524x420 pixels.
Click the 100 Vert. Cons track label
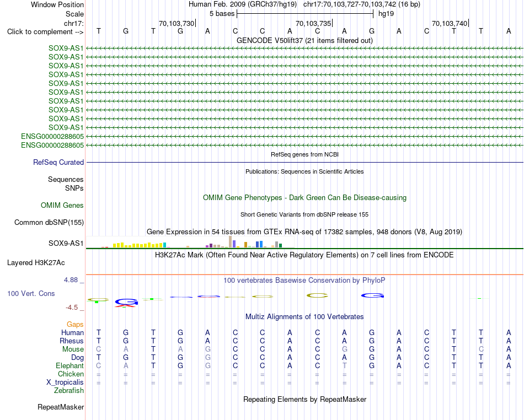pyautogui.click(x=31, y=293)
